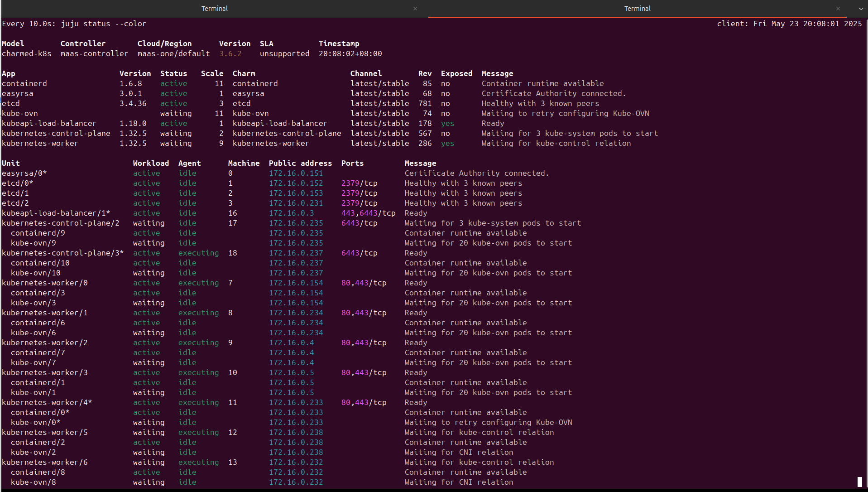Click the kube-ovn/8 unit name
Screen dimensions: 868x492
(x=34, y=482)
